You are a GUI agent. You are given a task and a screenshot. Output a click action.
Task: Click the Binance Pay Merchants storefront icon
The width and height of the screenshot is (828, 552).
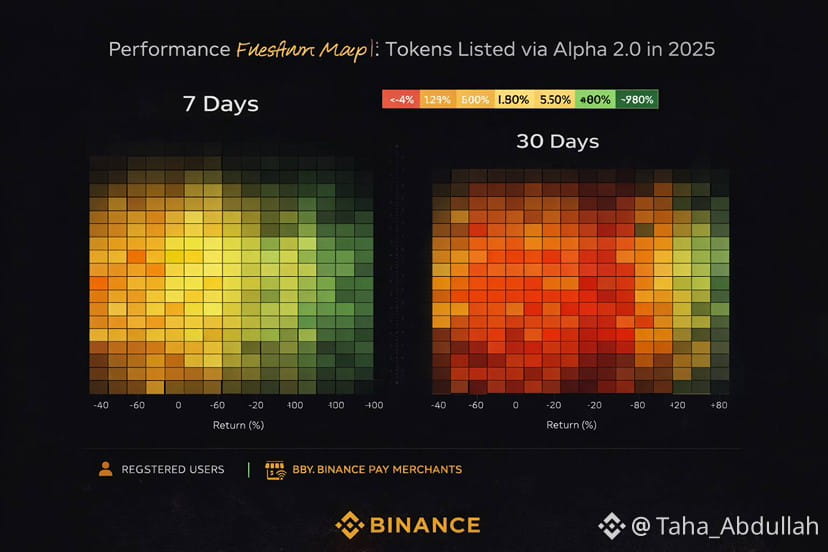[275, 470]
